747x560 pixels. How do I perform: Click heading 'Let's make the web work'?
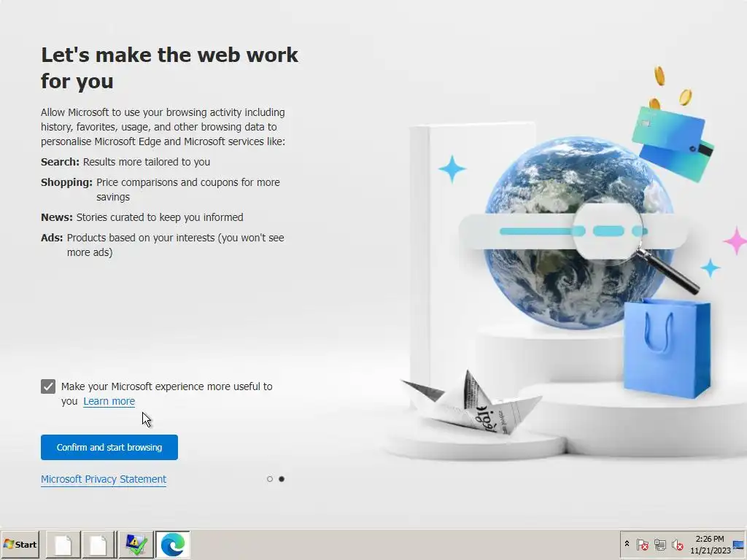[169, 68]
